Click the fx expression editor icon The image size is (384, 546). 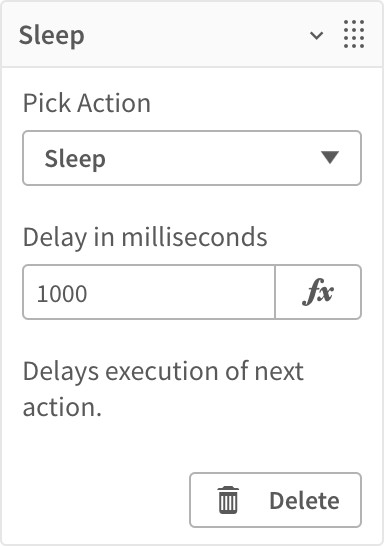click(x=318, y=292)
